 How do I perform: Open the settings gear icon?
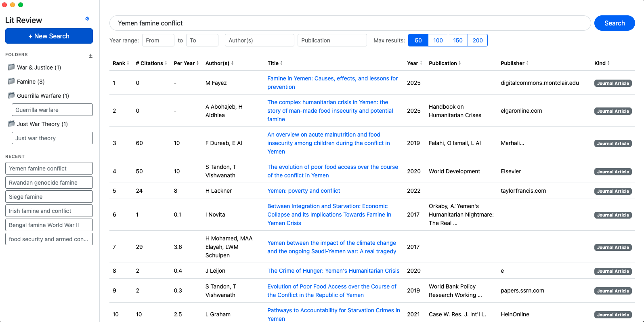point(87,19)
